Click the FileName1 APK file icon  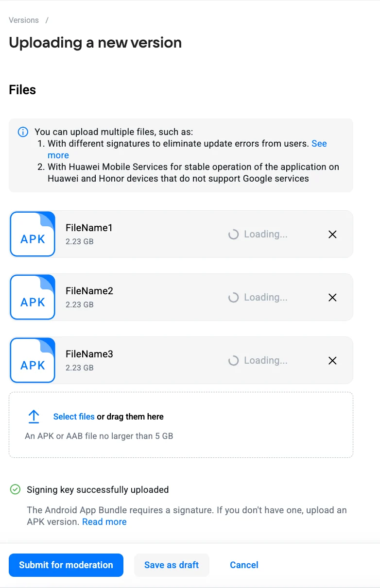point(33,234)
